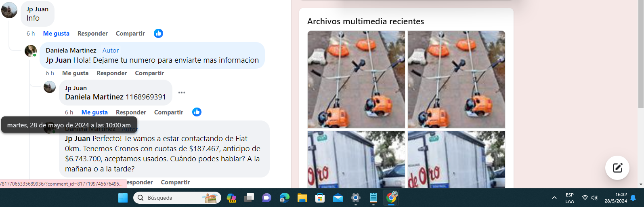Open Daniela Martinez's avatar on her first reply
The height and width of the screenshot is (207, 644).
[x=31, y=51]
